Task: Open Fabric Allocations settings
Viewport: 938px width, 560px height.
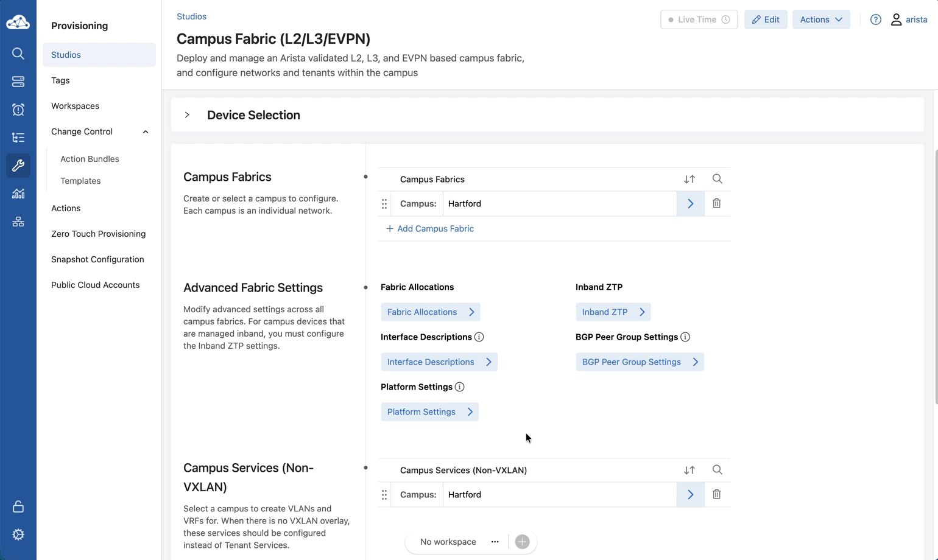Action: tap(431, 312)
